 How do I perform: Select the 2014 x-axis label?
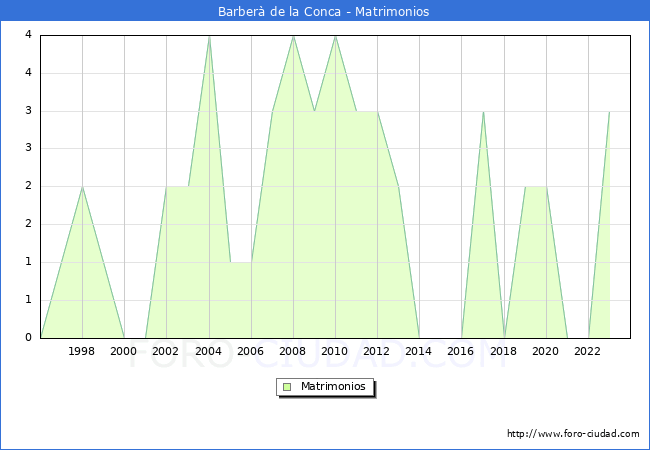(x=419, y=351)
